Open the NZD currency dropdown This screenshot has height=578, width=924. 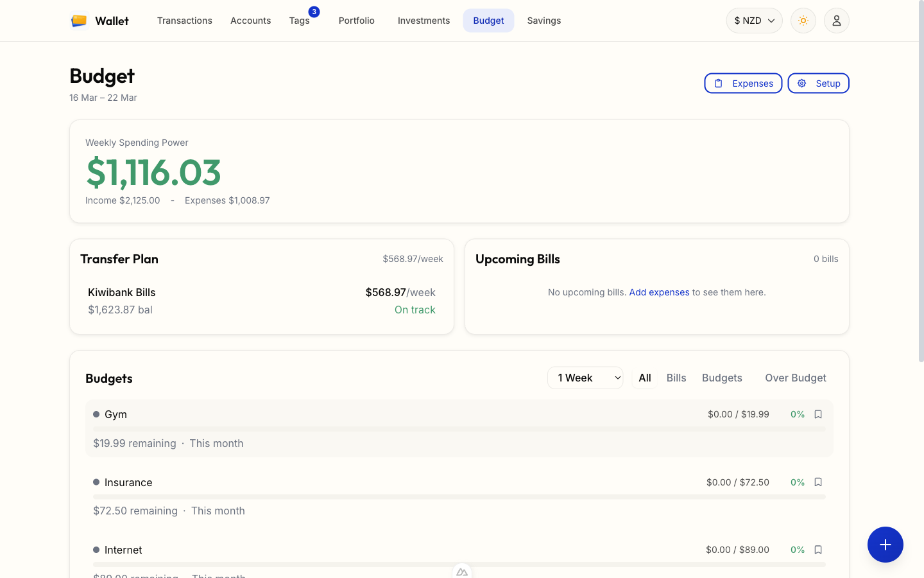click(x=754, y=21)
